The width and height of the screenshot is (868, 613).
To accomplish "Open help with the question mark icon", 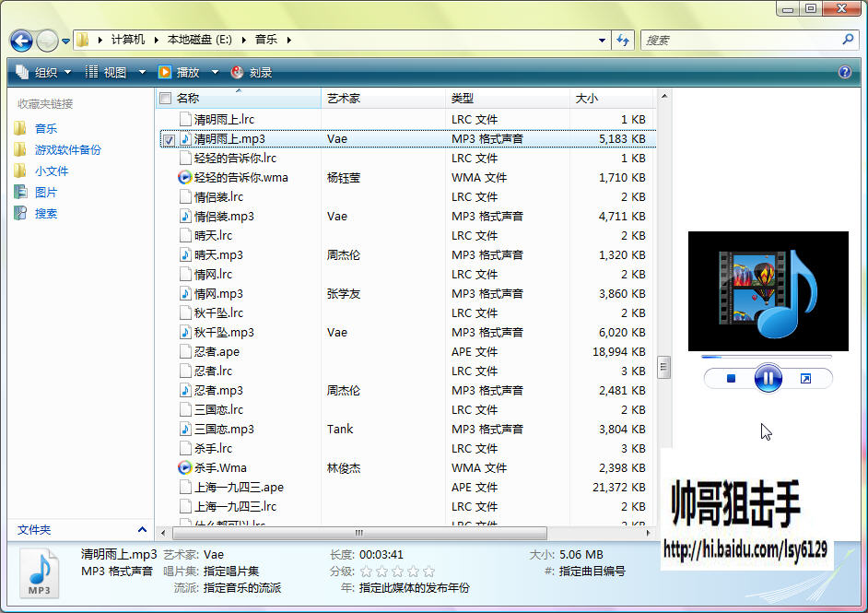I will point(845,72).
